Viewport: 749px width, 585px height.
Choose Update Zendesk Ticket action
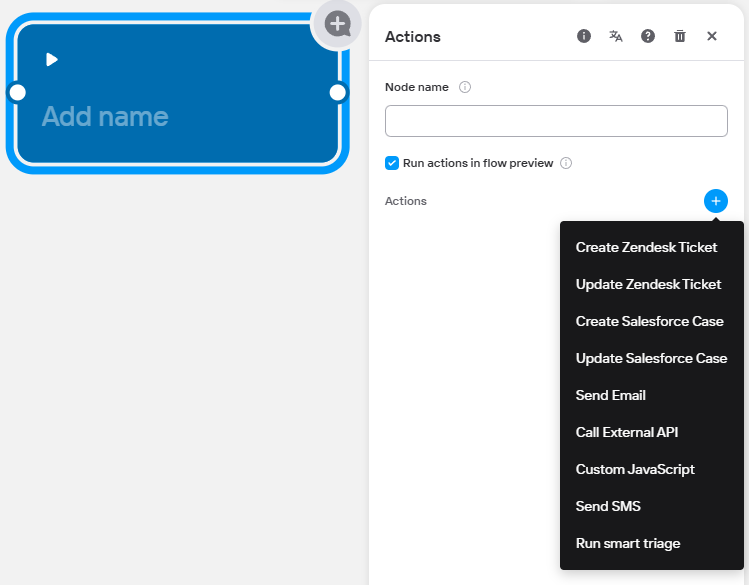[648, 284]
